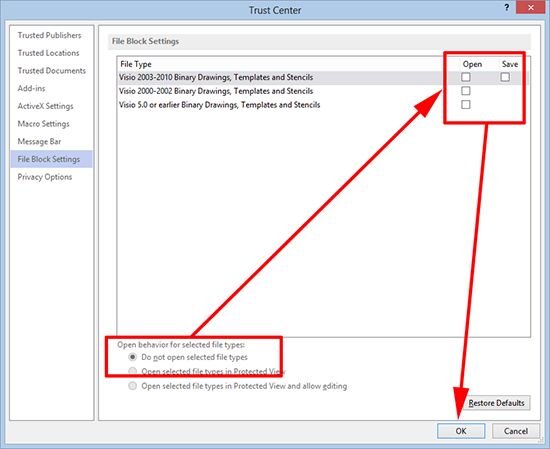Click the help question mark icon
The width and height of the screenshot is (550, 449).
(507, 8)
